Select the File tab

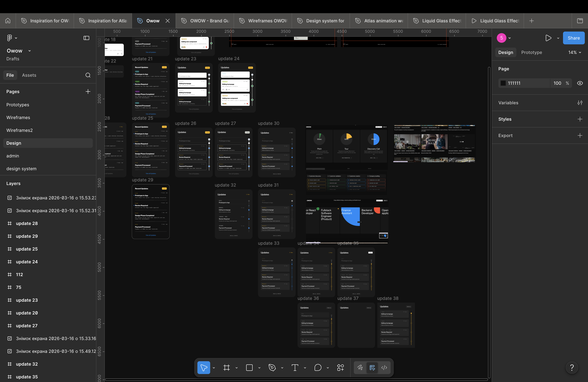[10, 75]
